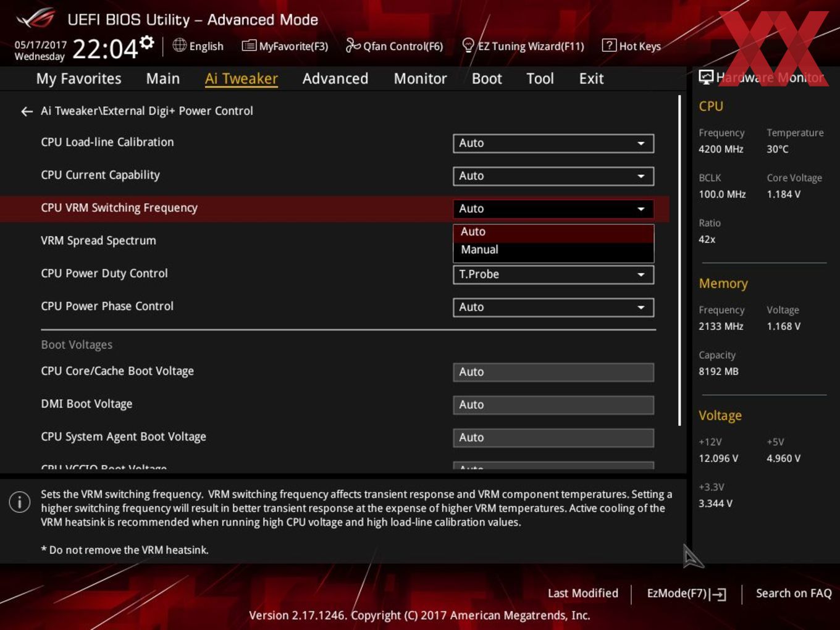Screen dimensions: 840x630
Task: Click the CPU Frequency 4200 MHz value
Action: [721, 149]
